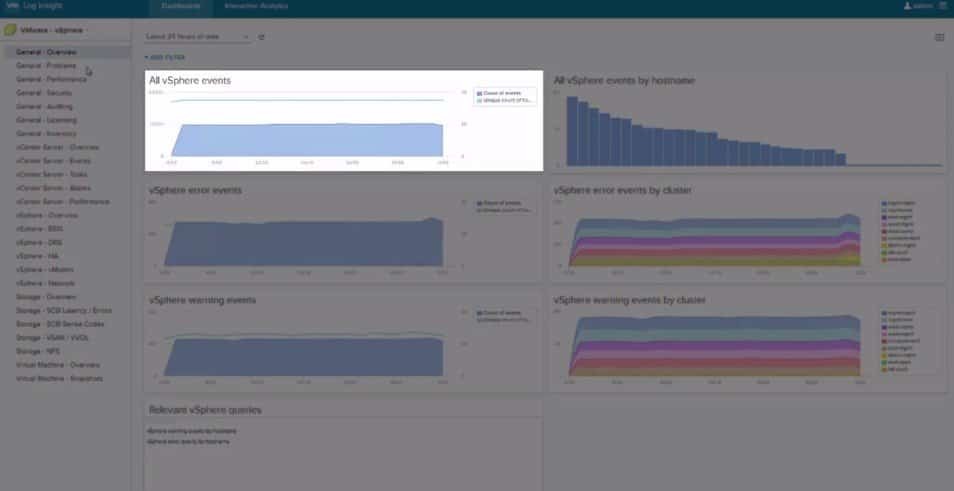Viewport: 954px width, 491px height.
Task: Open the main menu icon at top right
Action: pyautogui.click(x=943, y=6)
